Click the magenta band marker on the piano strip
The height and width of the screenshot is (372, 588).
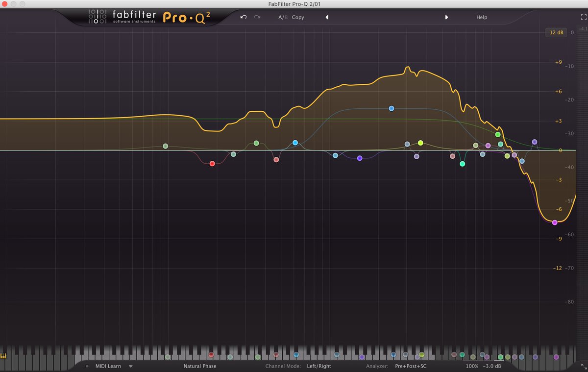tap(556, 357)
